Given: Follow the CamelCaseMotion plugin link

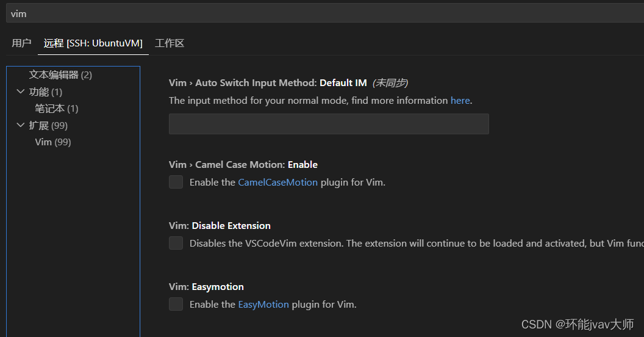Looking at the screenshot, I should pos(277,182).
